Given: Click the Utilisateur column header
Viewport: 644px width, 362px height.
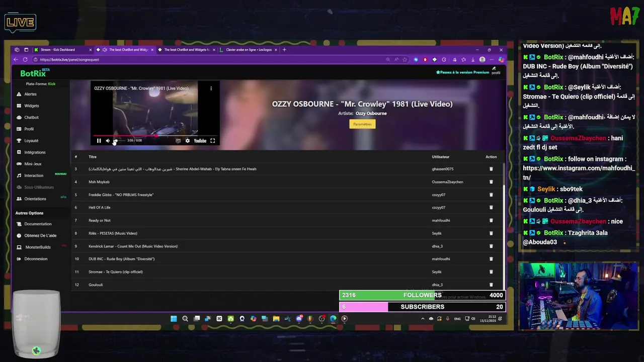Looking at the screenshot, I should pyautogui.click(x=441, y=157).
